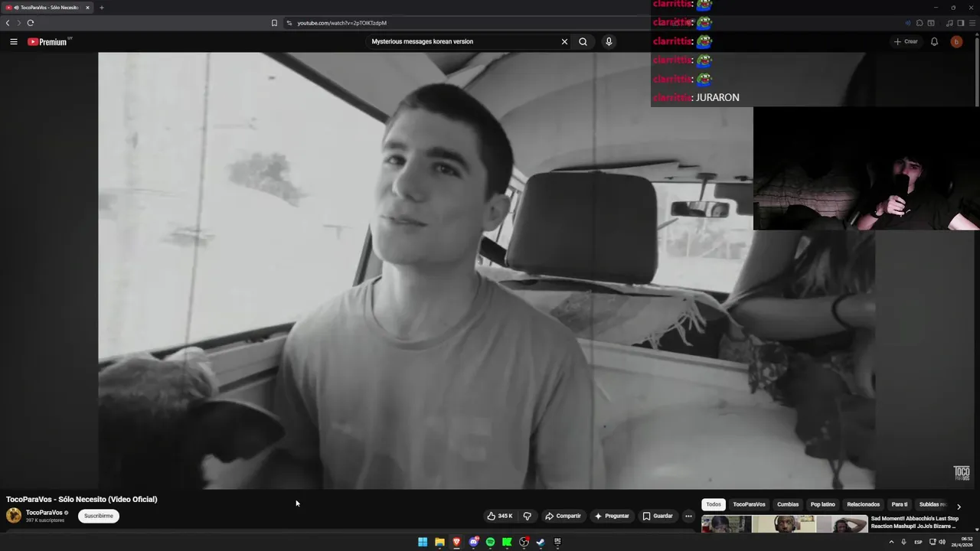Open the volume tray icon

point(942,542)
